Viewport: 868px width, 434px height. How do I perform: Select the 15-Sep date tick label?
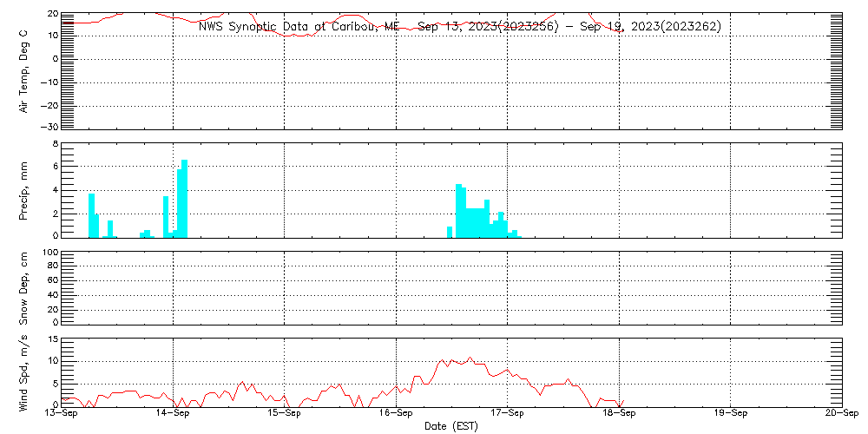point(284,414)
